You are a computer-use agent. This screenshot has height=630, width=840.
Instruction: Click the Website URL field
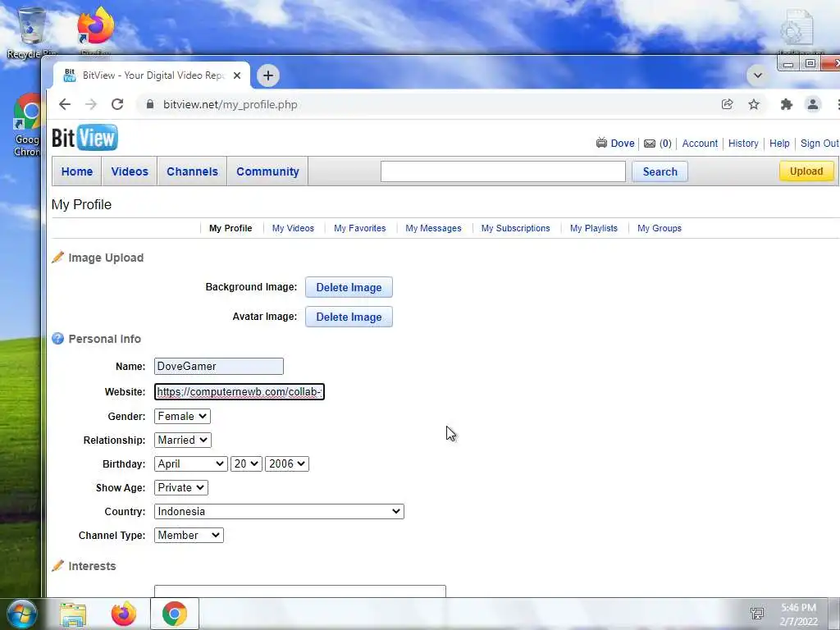(x=240, y=391)
